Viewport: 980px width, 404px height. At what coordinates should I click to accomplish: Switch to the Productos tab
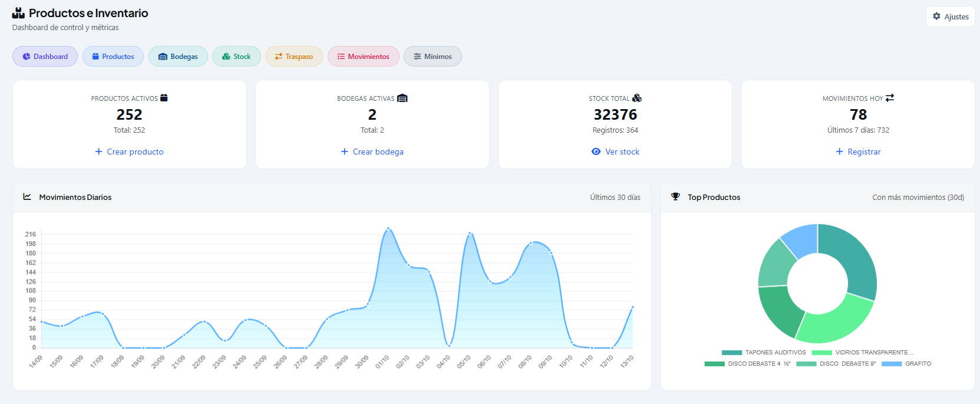(113, 57)
